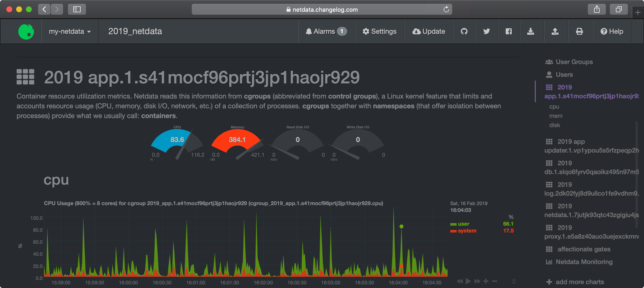The width and height of the screenshot is (644, 288).
Task: Share on Facebook icon
Action: point(508,32)
